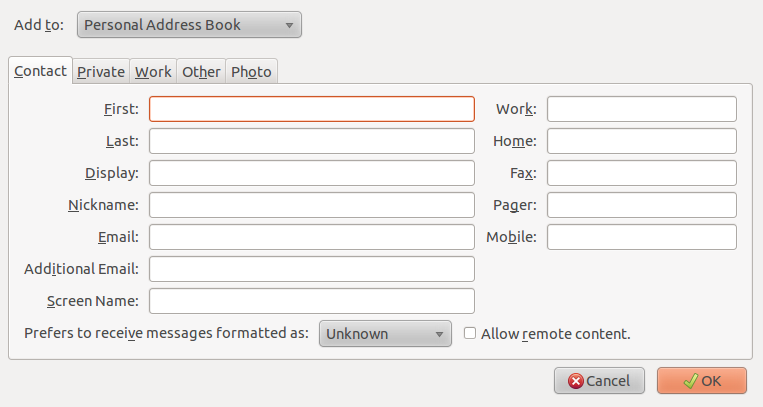The image size is (763, 407).
Task: Open the Personal Address Book dropdown
Action: [x=189, y=25]
